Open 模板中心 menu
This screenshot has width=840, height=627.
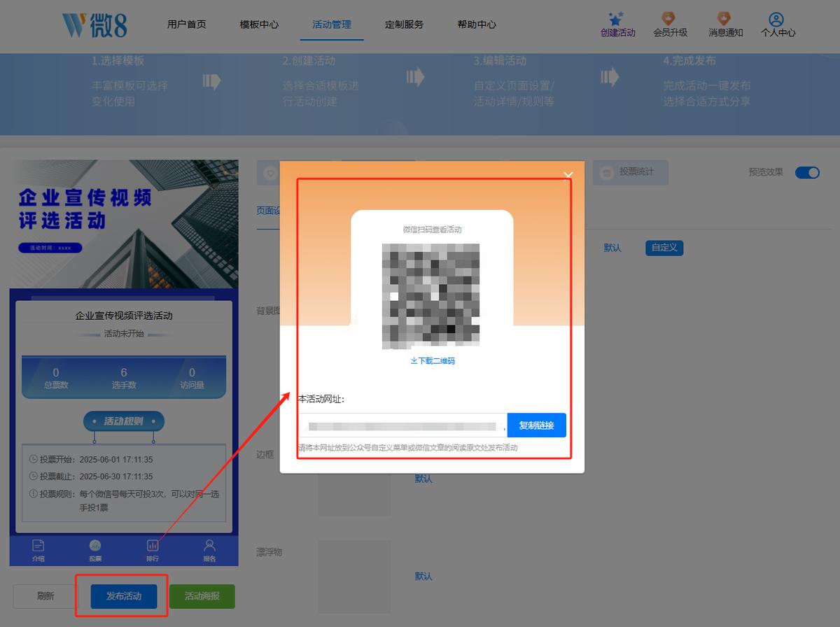point(259,24)
